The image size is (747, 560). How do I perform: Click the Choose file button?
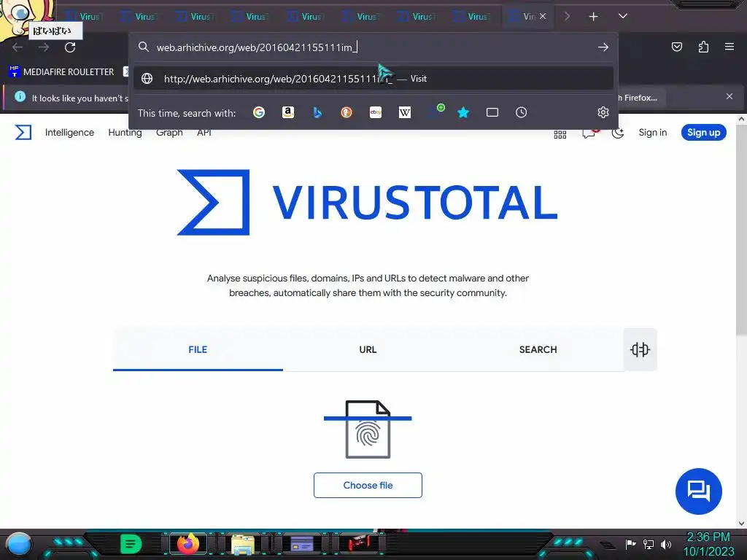coord(368,485)
